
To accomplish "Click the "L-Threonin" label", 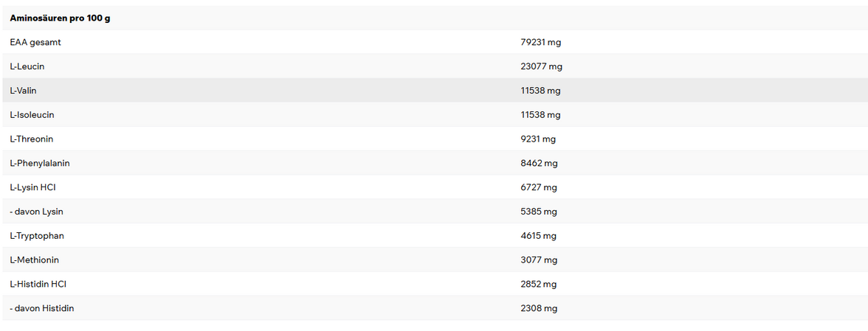I will tap(32, 139).
